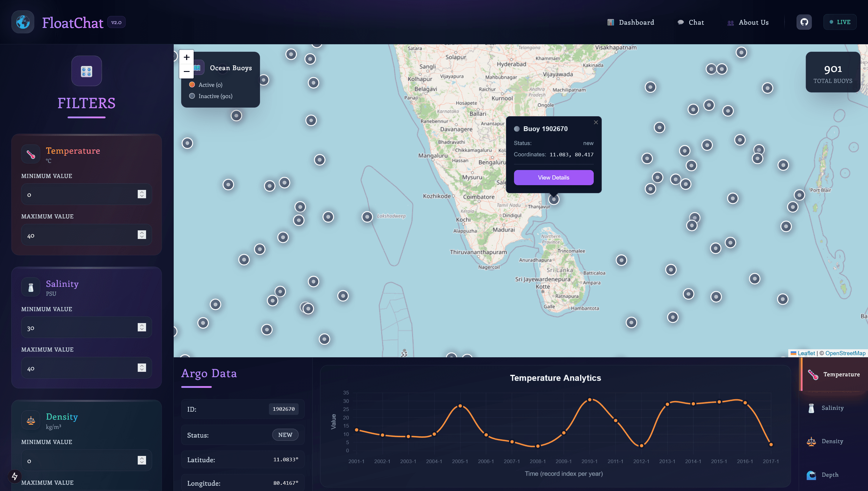This screenshot has height=491, width=868.
Task: Click the LIVE status badge
Action: [x=840, y=22]
